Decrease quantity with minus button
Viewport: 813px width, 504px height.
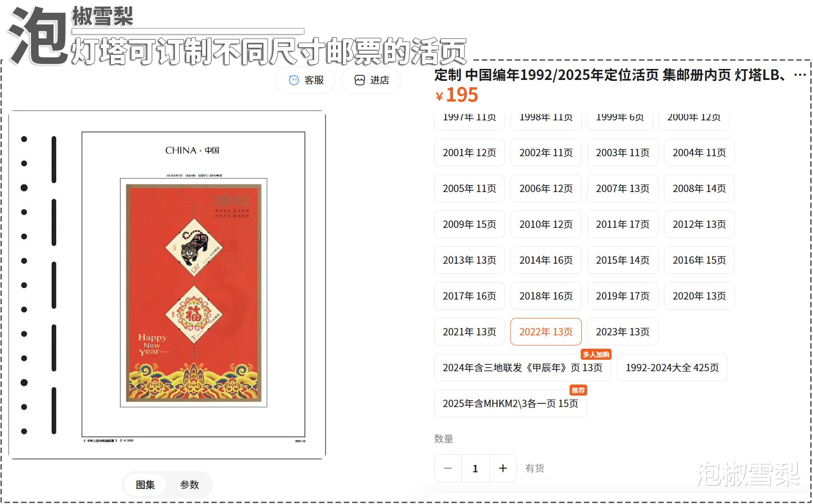[448, 468]
